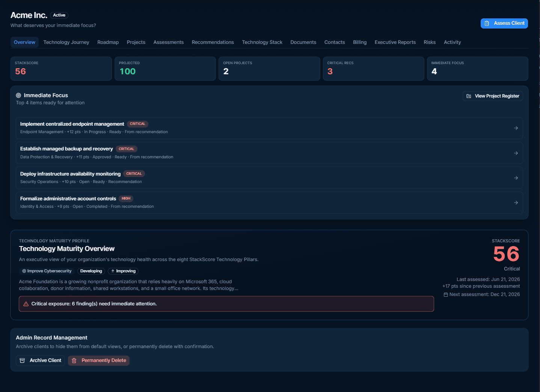Click HIGH badge on administrative account controls
The height and width of the screenshot is (392, 540).
tap(126, 198)
